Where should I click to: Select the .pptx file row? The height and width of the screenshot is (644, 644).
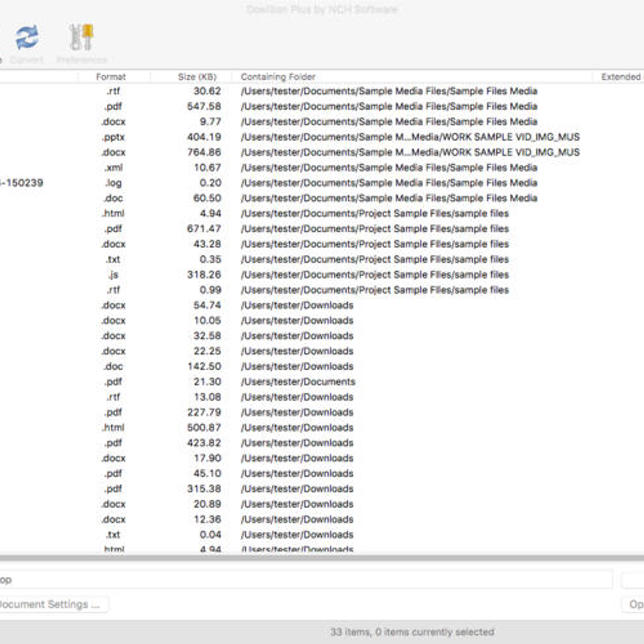pyautogui.click(x=322, y=137)
